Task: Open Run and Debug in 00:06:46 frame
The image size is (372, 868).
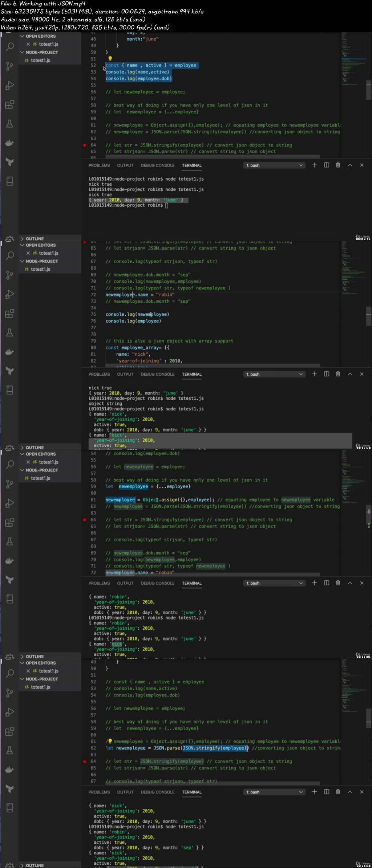Action: click(x=10, y=712)
